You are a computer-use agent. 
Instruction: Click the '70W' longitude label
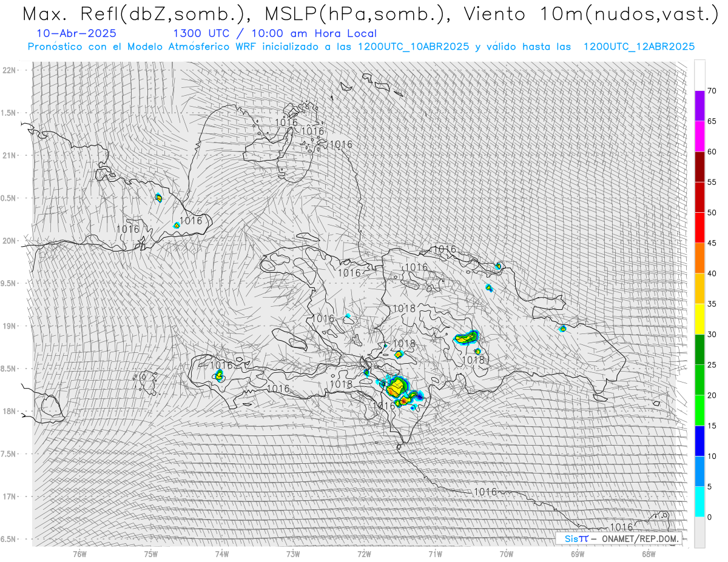507,554
